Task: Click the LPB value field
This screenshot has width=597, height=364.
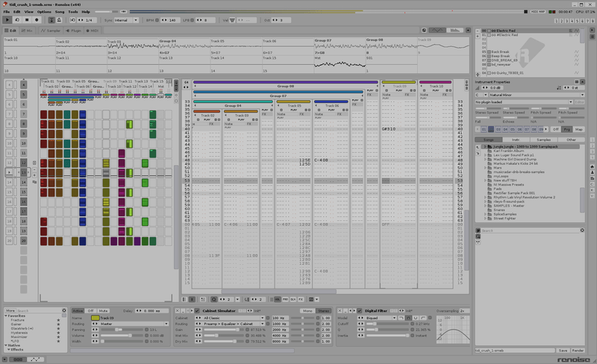Action: 207,20
